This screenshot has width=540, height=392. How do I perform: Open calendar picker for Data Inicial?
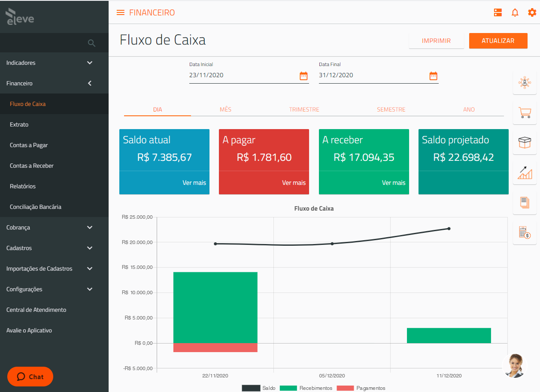tap(303, 76)
